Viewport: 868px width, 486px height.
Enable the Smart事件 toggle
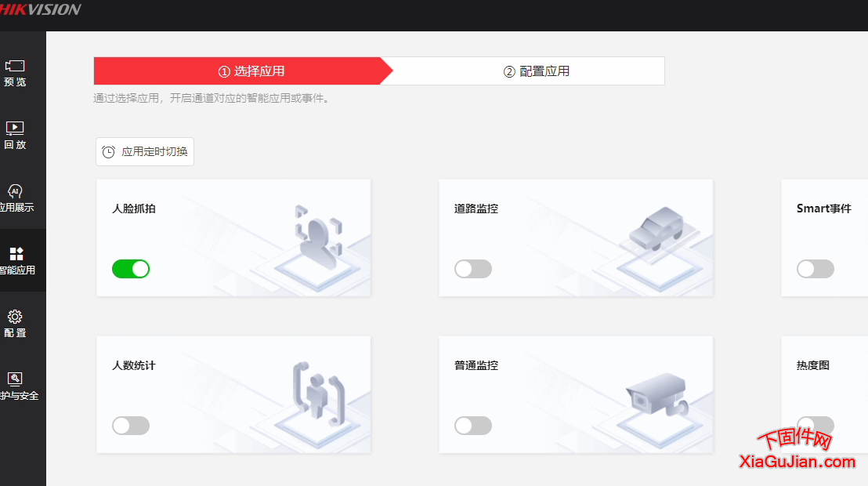click(815, 268)
